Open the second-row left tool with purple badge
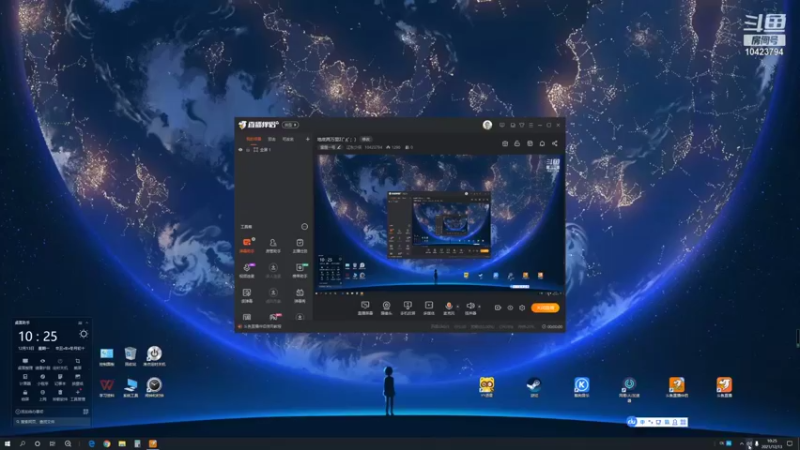The image size is (800, 450). point(247,270)
